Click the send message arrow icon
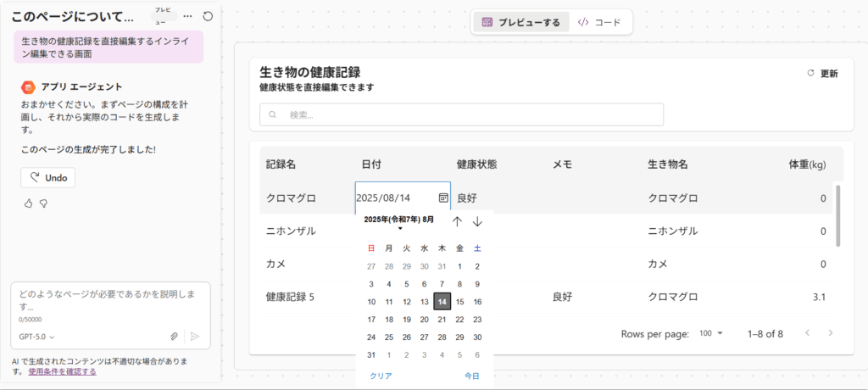The height and width of the screenshot is (390, 868). tap(195, 337)
